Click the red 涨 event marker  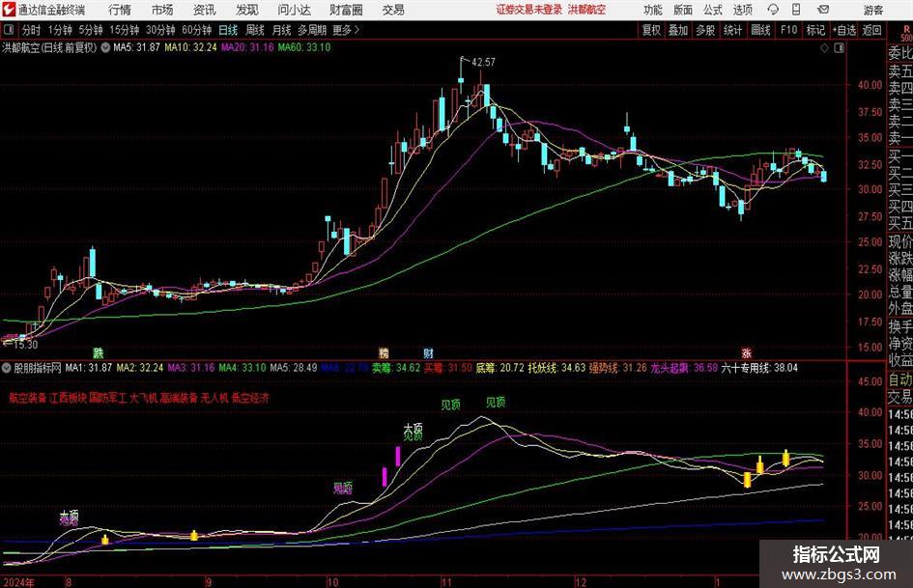point(746,353)
